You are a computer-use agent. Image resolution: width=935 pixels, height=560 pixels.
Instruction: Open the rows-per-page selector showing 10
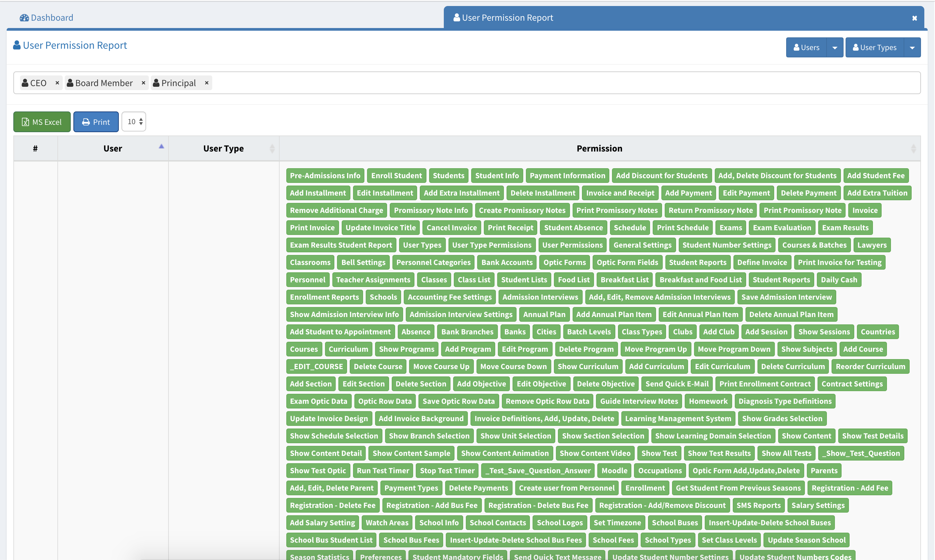[x=134, y=122]
